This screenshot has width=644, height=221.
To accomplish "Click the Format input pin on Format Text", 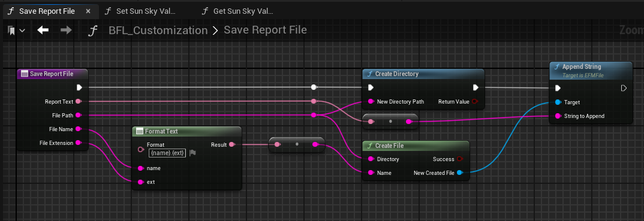I will tap(140, 149).
